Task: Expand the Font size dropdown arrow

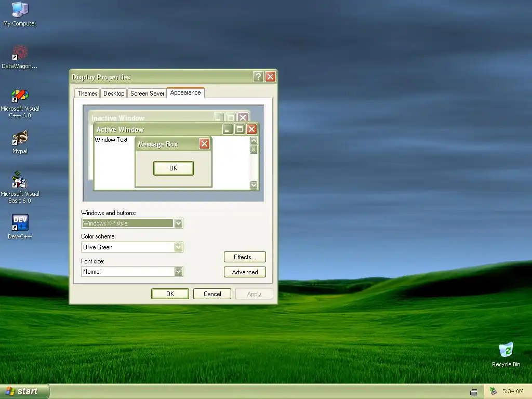Action: coord(179,271)
